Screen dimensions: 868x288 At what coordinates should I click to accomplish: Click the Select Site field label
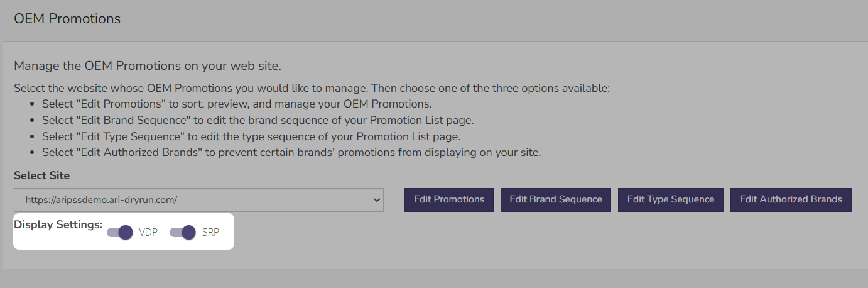pos(41,175)
